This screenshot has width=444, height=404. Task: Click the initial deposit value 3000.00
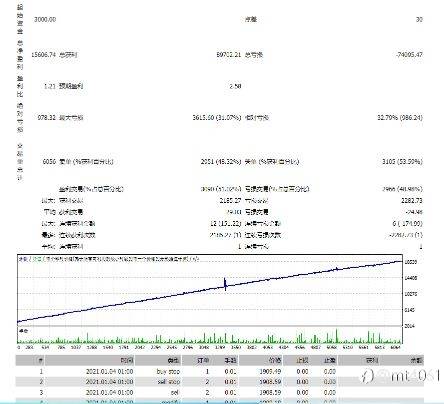[x=45, y=19]
